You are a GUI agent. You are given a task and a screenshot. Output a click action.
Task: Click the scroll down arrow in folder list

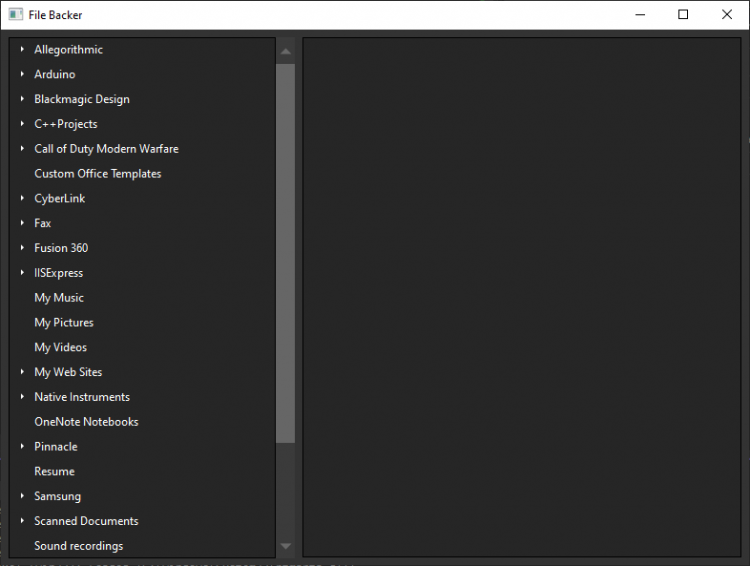(286, 546)
